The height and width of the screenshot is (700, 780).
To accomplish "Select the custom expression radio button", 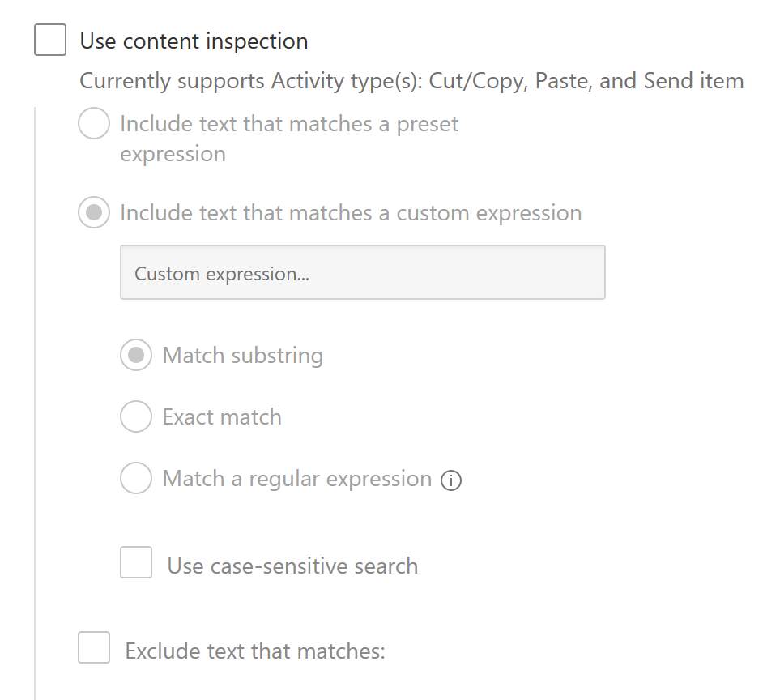I will click(x=94, y=213).
